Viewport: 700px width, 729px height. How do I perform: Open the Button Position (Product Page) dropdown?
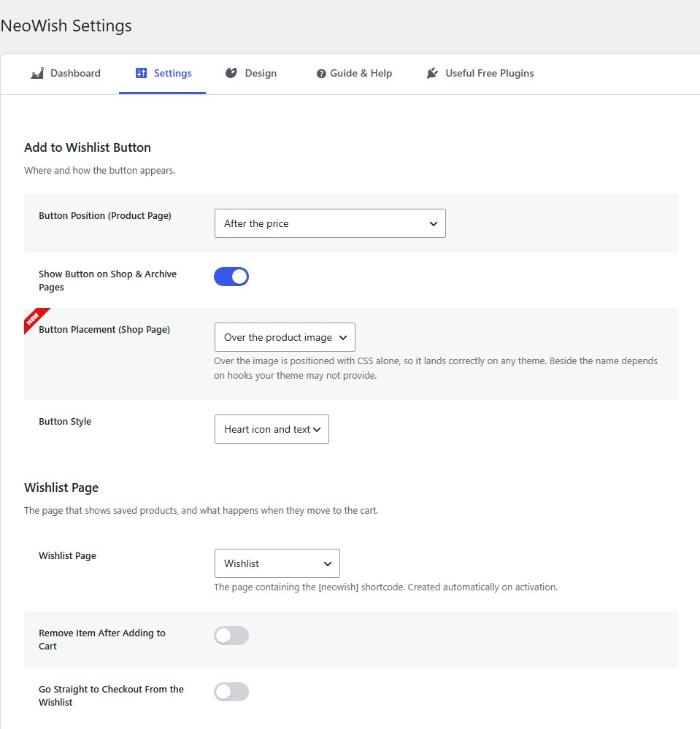[330, 223]
